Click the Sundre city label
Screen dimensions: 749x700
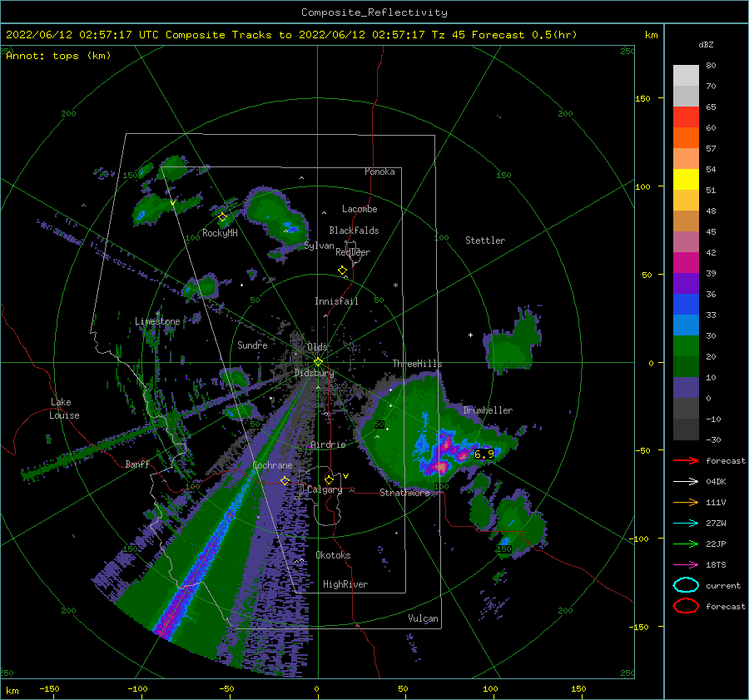click(x=252, y=345)
